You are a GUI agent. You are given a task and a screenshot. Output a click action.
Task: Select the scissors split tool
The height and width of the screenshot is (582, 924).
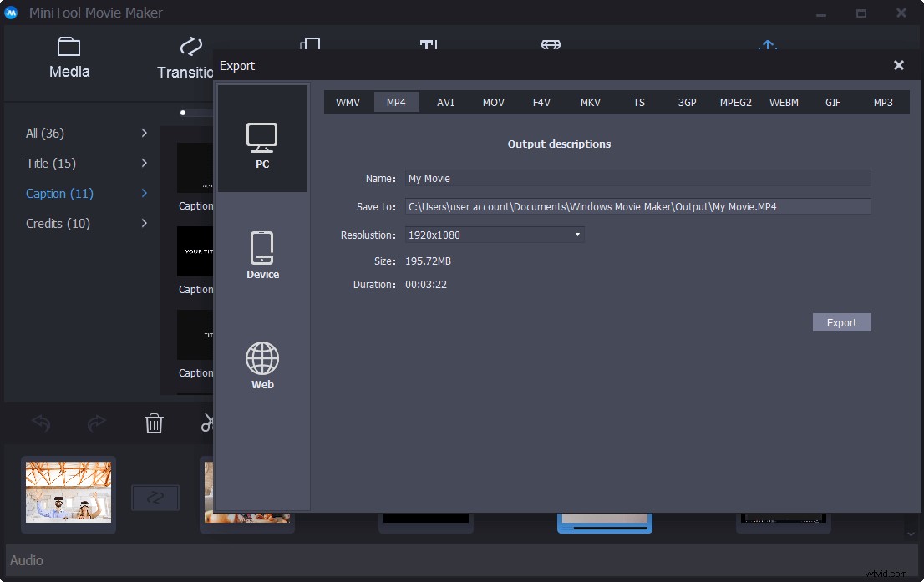pyautogui.click(x=207, y=423)
